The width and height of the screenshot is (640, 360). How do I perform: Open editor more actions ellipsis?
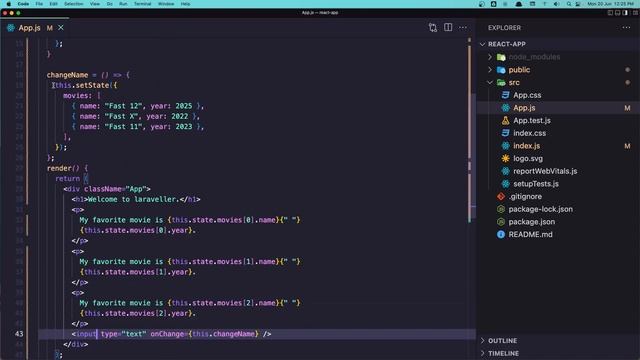(462, 27)
